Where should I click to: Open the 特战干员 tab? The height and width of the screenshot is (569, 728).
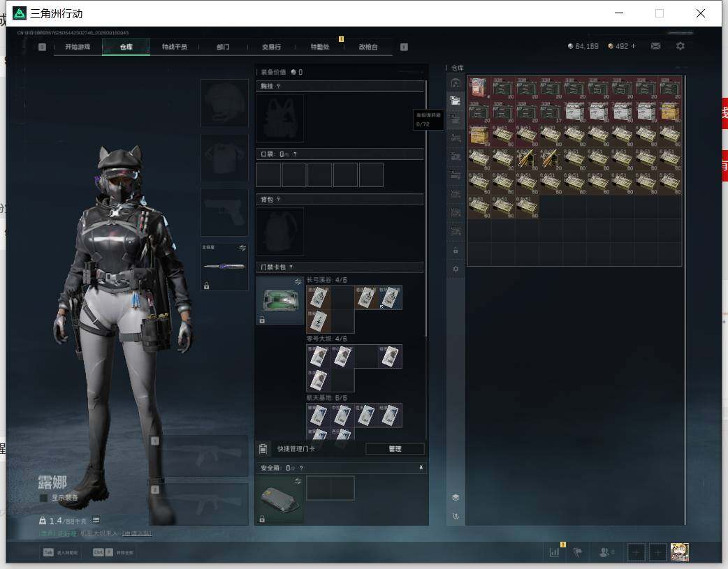coord(175,47)
